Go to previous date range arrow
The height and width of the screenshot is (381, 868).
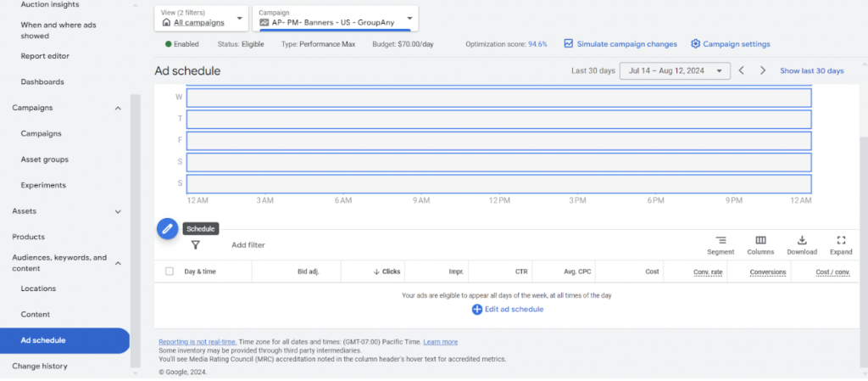742,71
